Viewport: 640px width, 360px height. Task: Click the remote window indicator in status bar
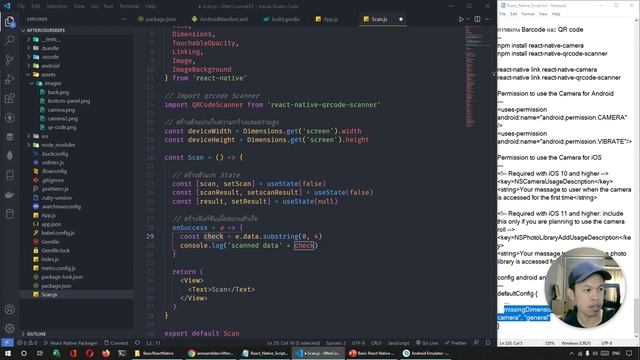pos(7,343)
